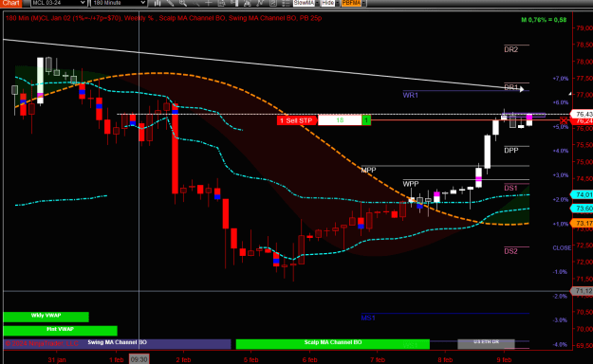593x364 pixels.
Task: Click the WR1 weekly pivot label
Action: [410, 95]
